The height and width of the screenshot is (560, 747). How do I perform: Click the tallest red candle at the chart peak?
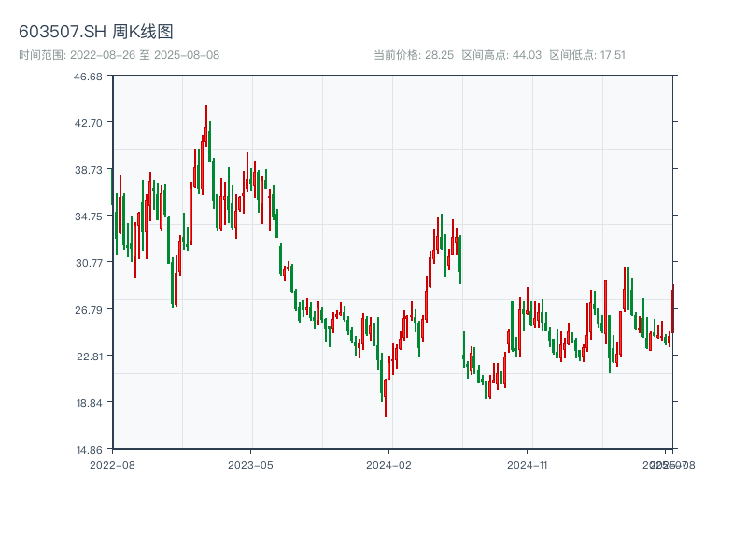click(x=206, y=131)
